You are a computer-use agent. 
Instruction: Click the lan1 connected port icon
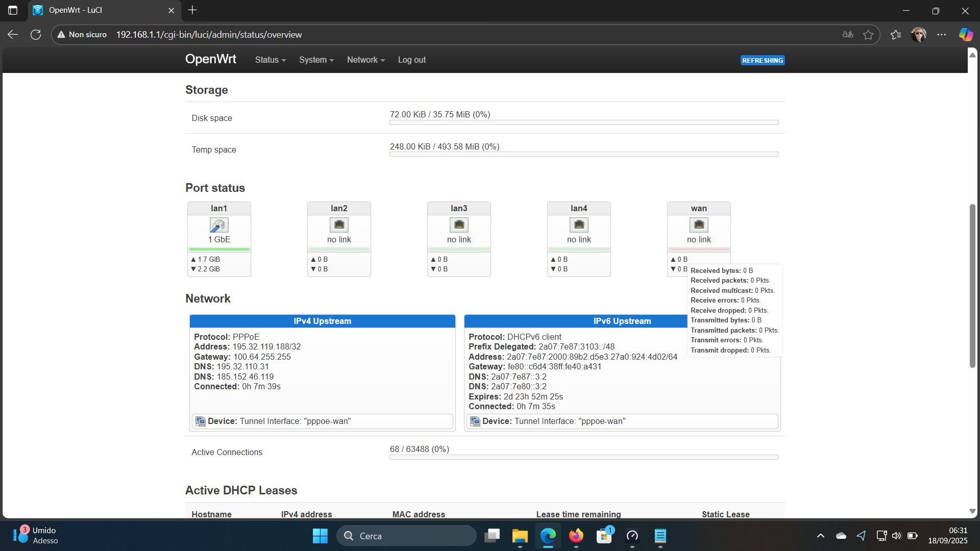point(219,225)
